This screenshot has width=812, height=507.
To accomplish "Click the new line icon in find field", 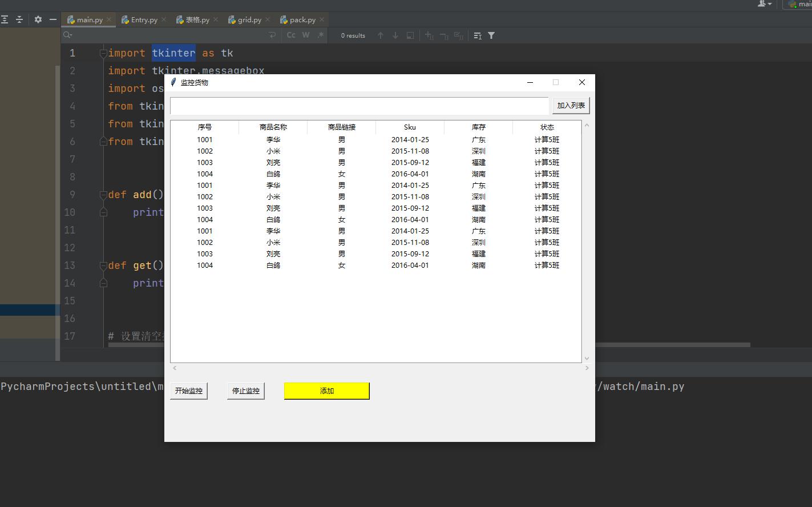I will (272, 35).
